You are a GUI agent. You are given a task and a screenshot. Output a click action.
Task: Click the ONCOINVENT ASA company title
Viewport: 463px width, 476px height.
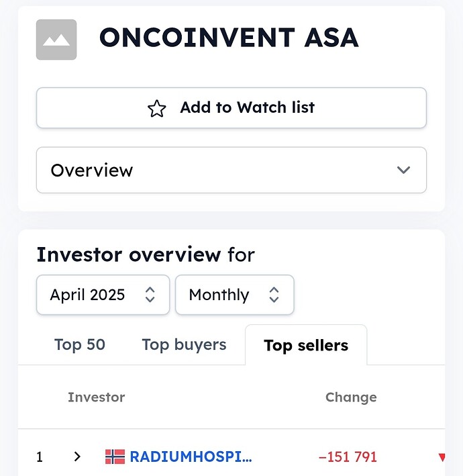(229, 38)
